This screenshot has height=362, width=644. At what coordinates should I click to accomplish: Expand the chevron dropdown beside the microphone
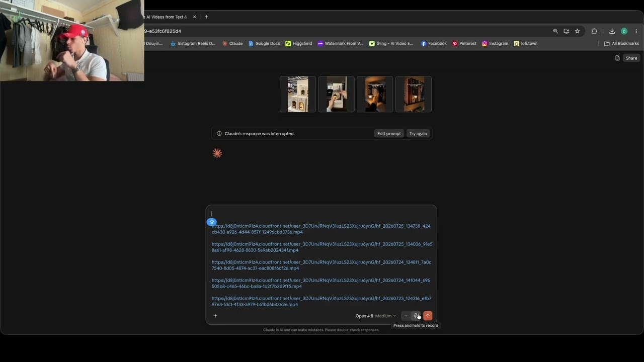coord(406,316)
